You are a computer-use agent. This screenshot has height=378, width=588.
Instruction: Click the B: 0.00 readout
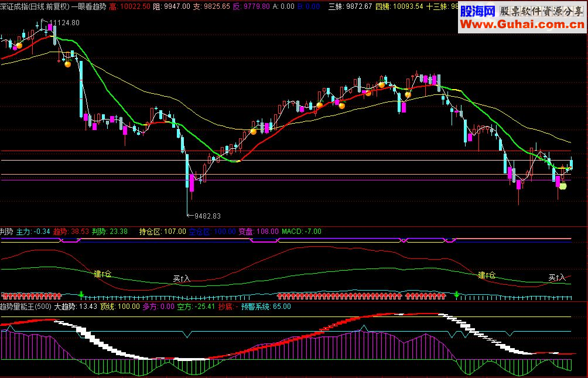pyautogui.click(x=308, y=6)
